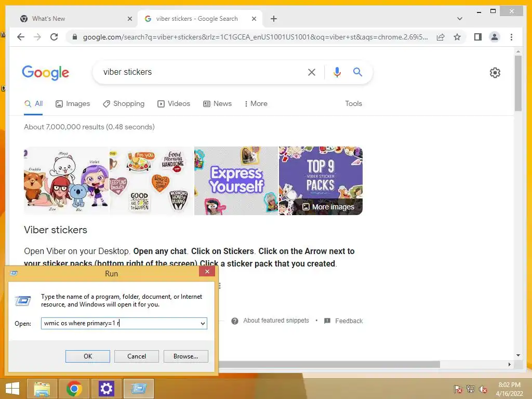The height and width of the screenshot is (399, 532).
Task: Switch to Shopping results
Action: 124,104
